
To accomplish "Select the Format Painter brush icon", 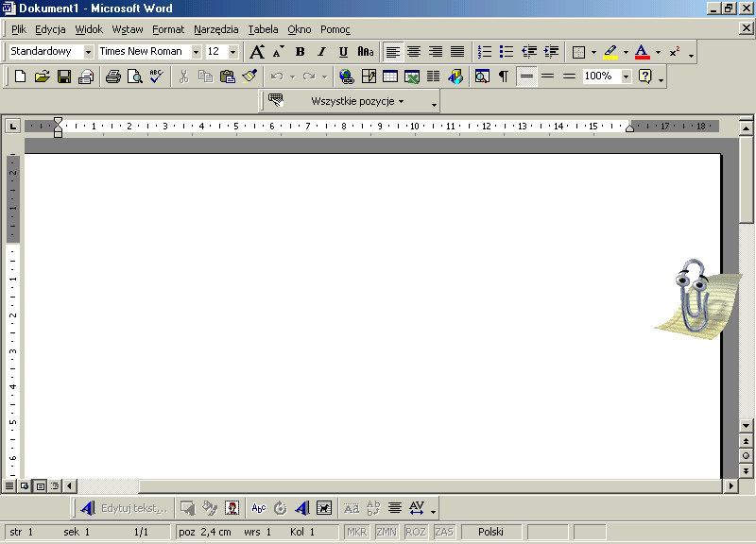I will [x=249, y=76].
